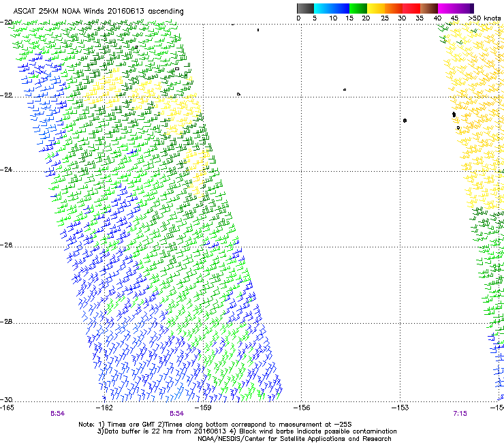Viewport: 504px width, 443px height.
Task: Click the 8:54 time label left of -162
Action: [x=57, y=414]
